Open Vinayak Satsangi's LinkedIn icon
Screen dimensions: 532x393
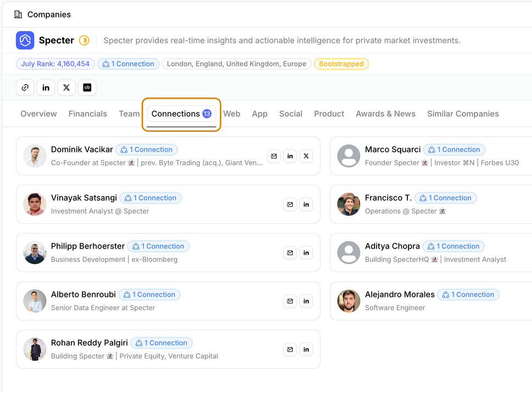(x=306, y=204)
